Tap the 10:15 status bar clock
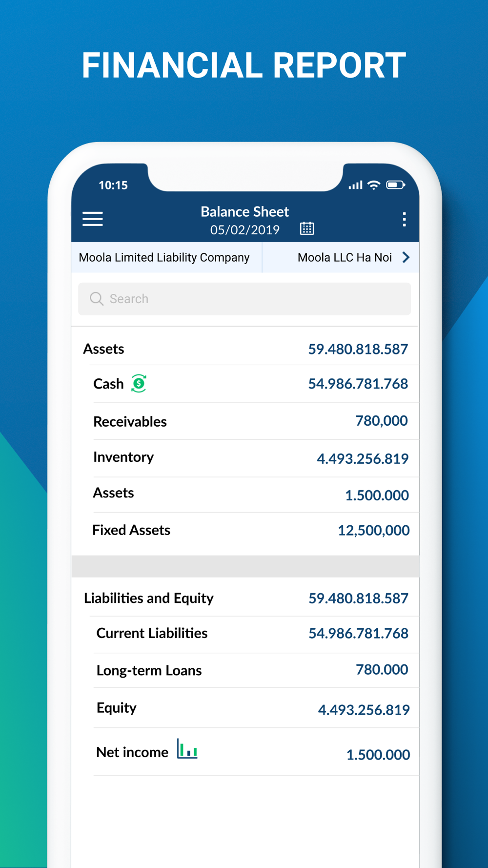488x868 pixels. [113, 185]
